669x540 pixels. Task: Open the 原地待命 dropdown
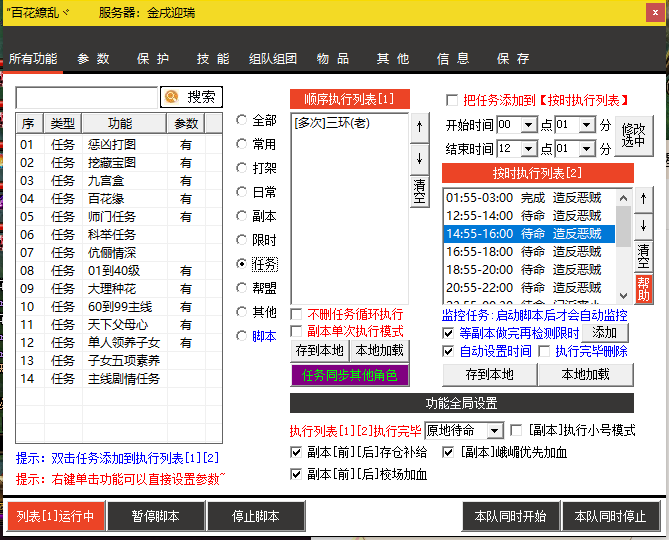point(495,430)
